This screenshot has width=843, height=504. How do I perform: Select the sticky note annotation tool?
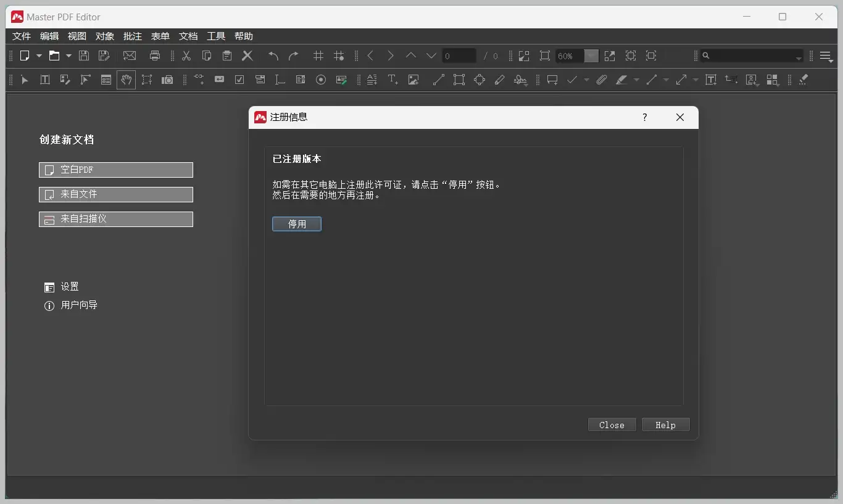tap(552, 80)
